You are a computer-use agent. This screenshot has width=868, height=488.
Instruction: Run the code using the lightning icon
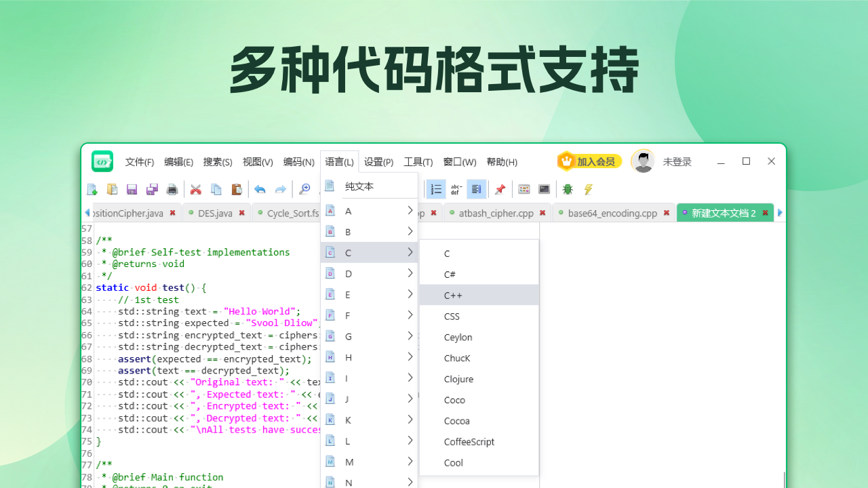click(x=587, y=189)
